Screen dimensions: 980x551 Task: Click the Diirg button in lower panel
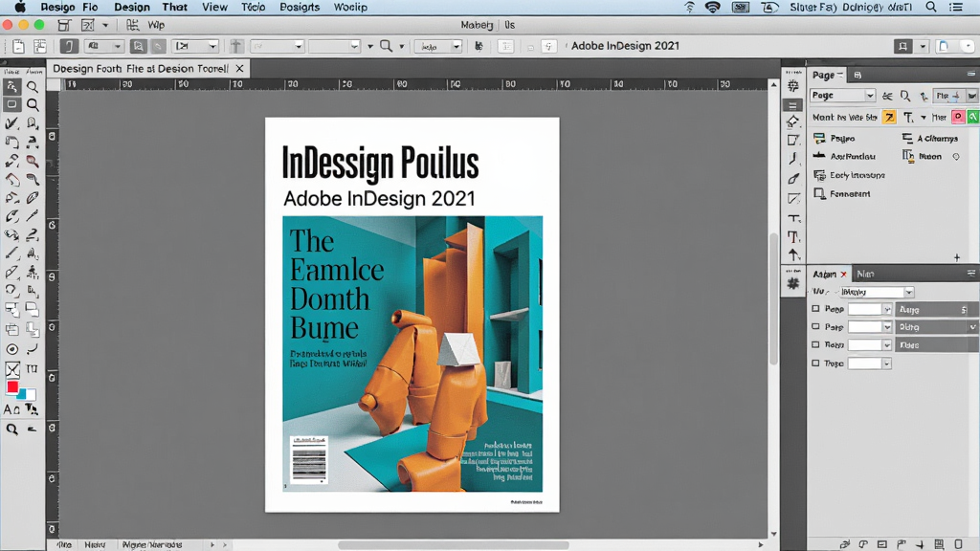(x=937, y=327)
